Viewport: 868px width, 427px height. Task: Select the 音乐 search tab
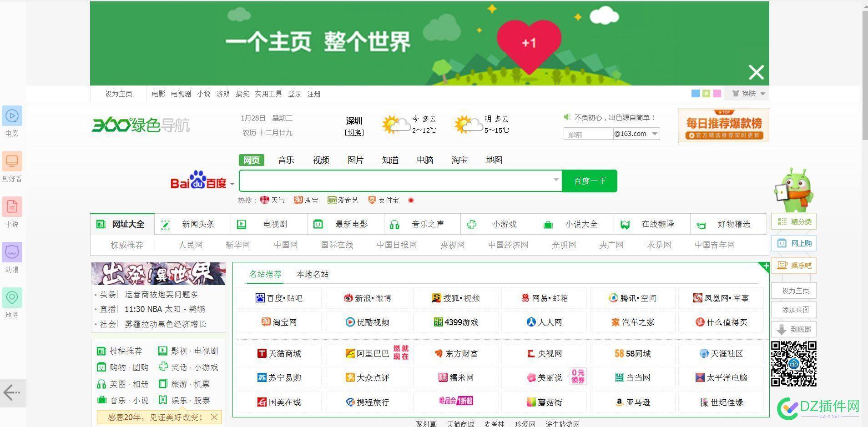[286, 160]
